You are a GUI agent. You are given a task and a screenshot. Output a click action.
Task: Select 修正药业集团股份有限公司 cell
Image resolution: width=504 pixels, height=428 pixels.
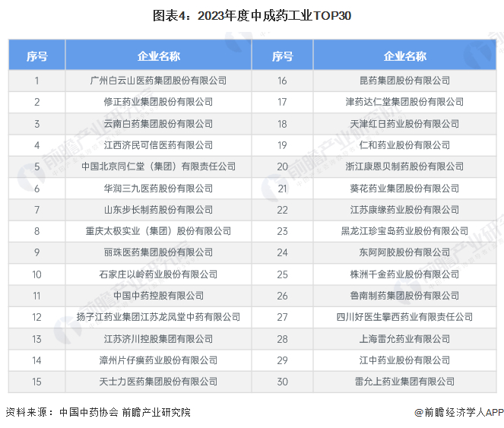(x=158, y=103)
